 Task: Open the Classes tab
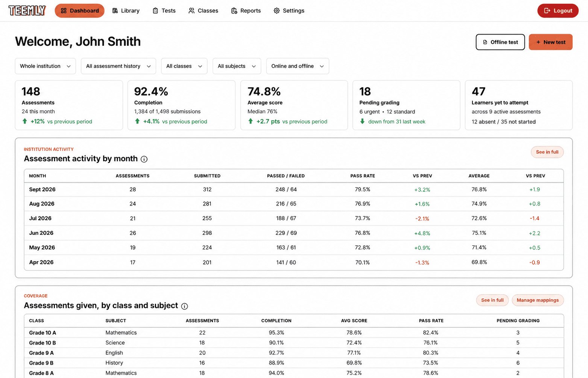[x=203, y=11]
